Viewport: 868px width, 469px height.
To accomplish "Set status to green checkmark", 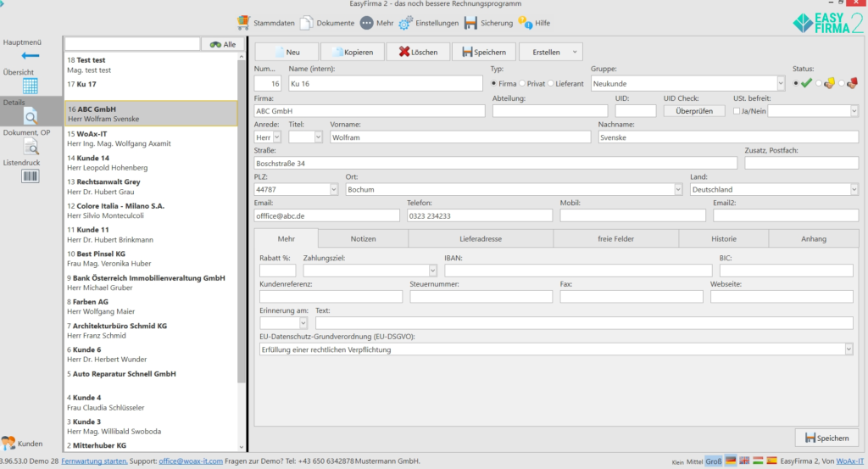I will [x=795, y=84].
